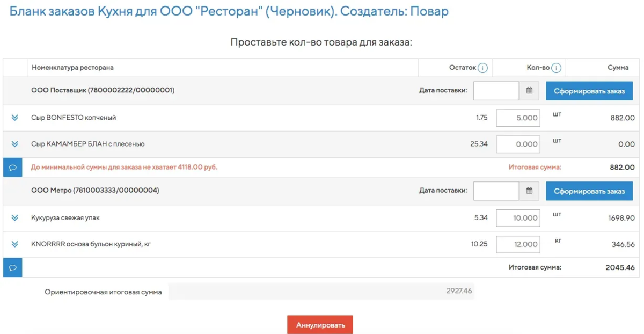Click the comment bubble near the minimum sum warning
Screen dimensions: 644x334
12,167
